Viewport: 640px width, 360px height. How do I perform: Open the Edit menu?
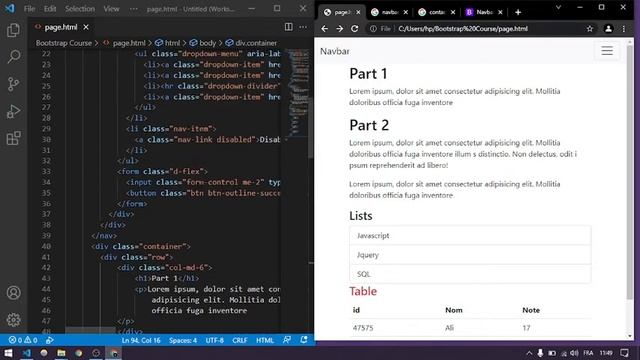coord(50,9)
